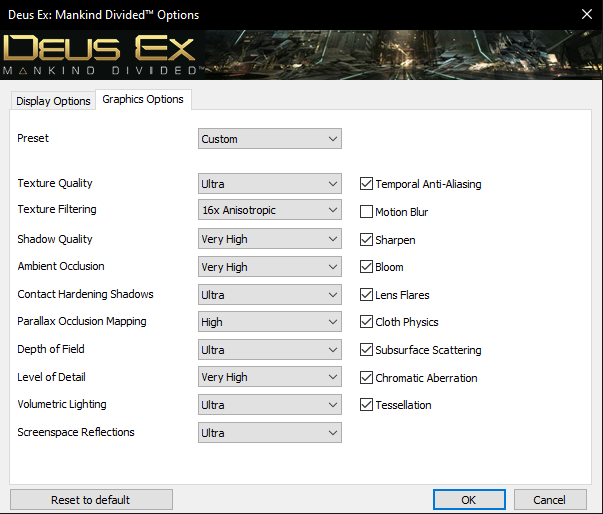
Task: Open the Texture Quality dropdown
Action: tap(270, 184)
